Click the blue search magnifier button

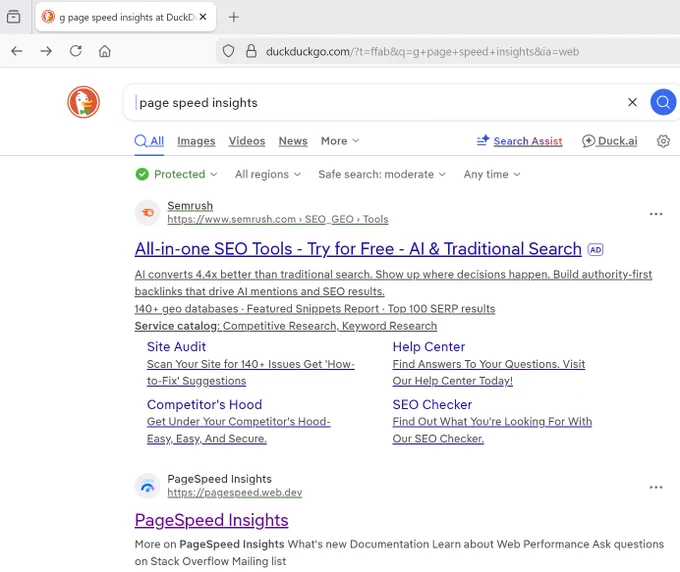663,102
